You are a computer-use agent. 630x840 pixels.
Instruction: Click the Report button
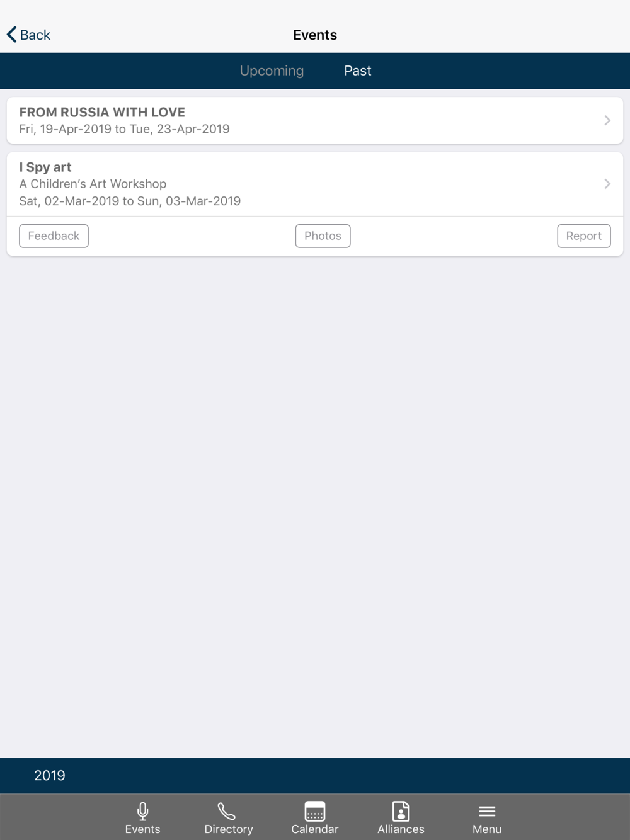[584, 236]
